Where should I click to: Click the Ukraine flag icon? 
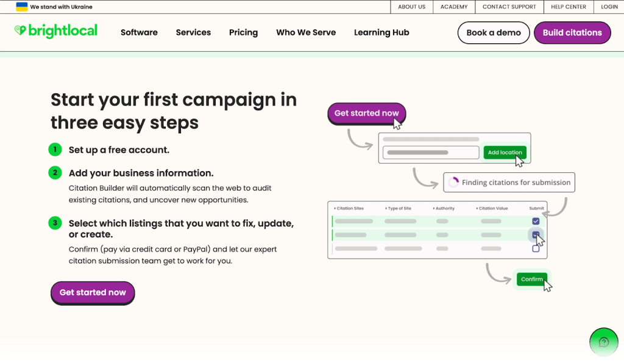point(22,7)
